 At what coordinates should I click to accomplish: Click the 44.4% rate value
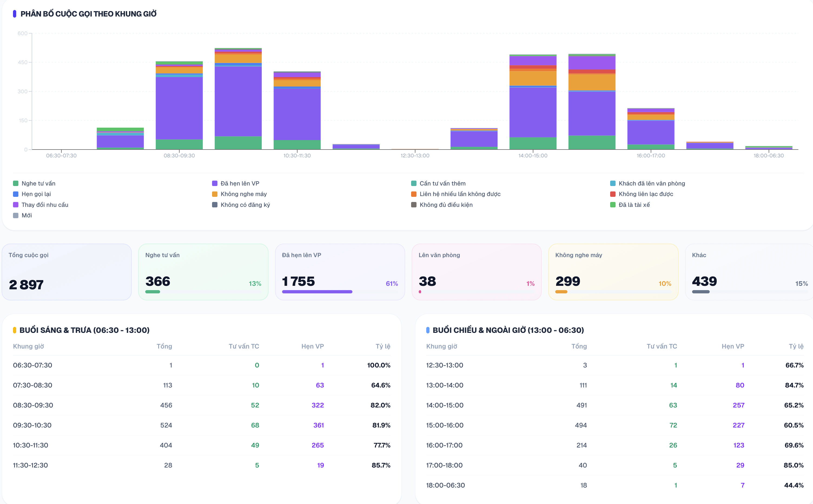[794, 485]
